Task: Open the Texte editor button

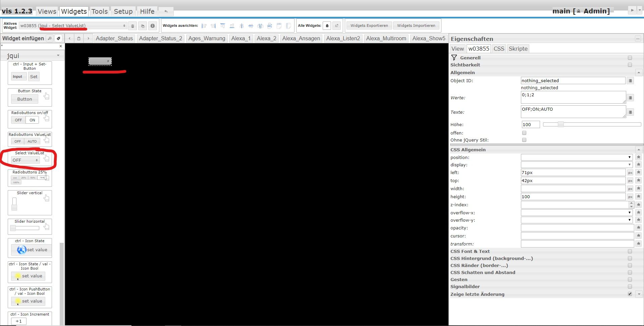Action: coord(630,112)
